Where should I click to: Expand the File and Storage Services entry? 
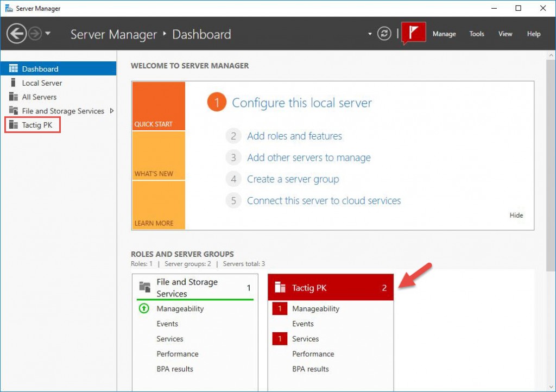coord(113,111)
